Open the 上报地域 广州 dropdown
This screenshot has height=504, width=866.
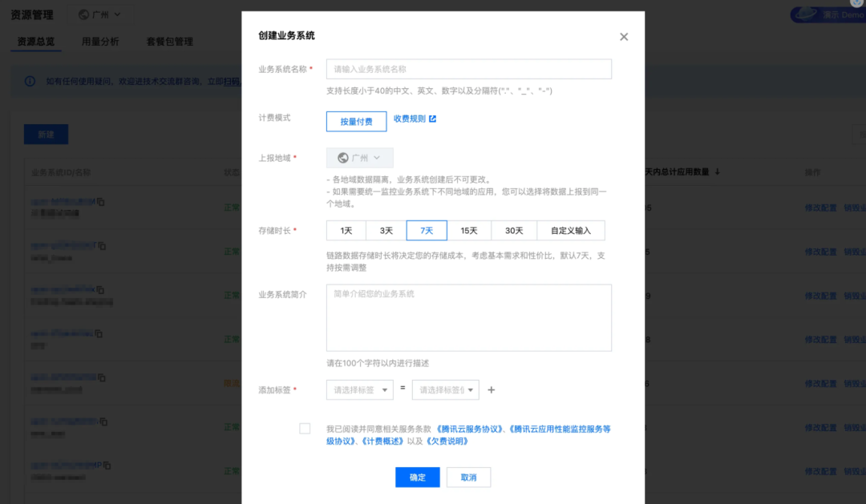pyautogui.click(x=359, y=158)
